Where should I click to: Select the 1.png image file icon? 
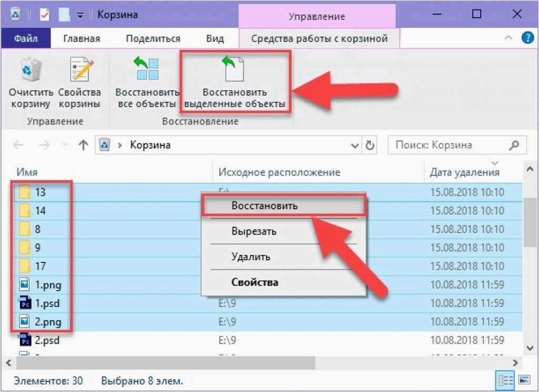(24, 284)
